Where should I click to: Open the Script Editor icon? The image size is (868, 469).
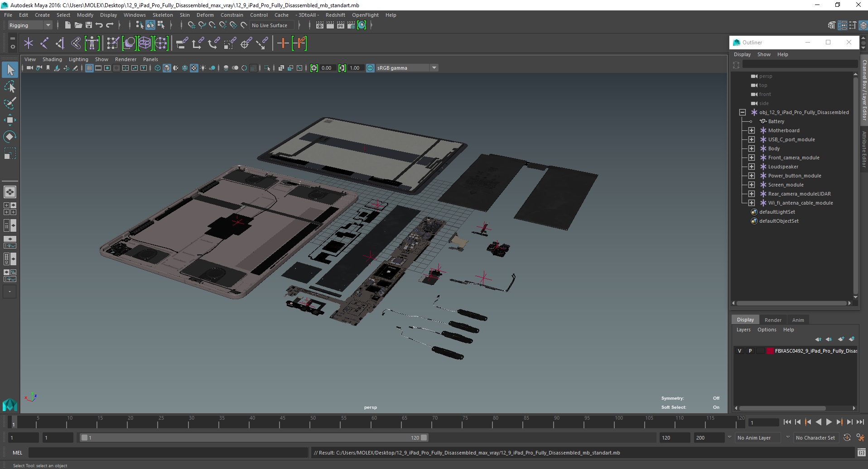(x=861, y=453)
